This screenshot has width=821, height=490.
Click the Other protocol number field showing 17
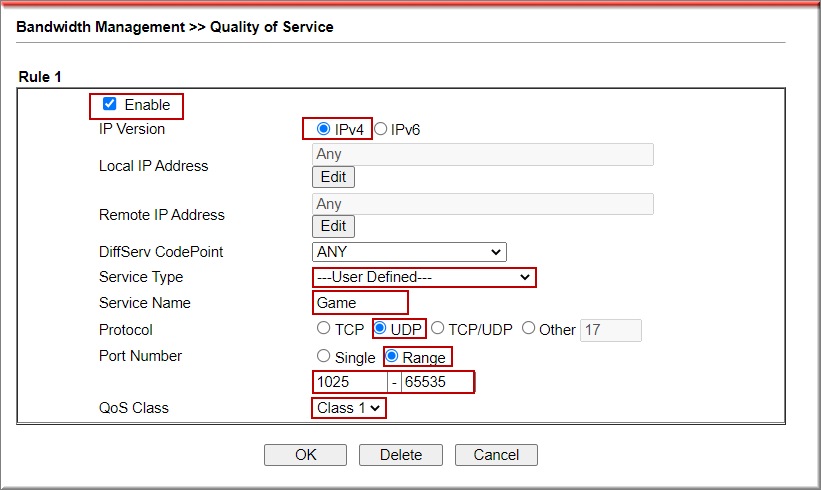coord(611,330)
